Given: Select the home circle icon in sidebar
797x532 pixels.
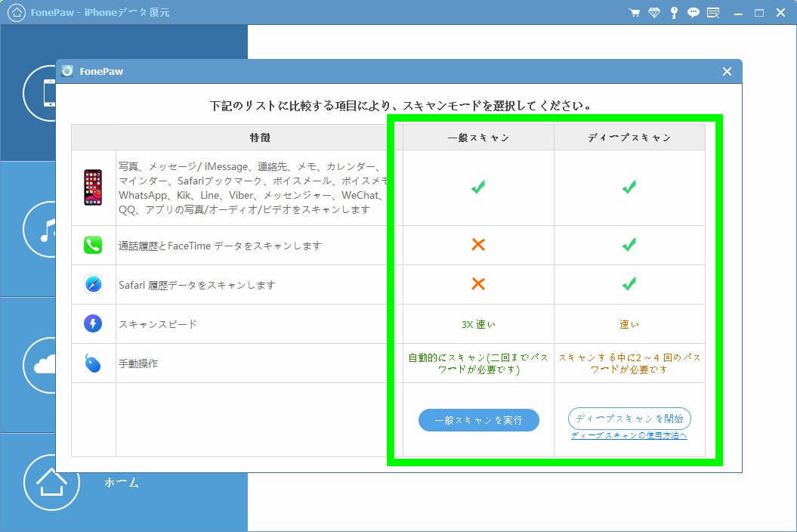Looking at the screenshot, I should pyautogui.click(x=51, y=482).
